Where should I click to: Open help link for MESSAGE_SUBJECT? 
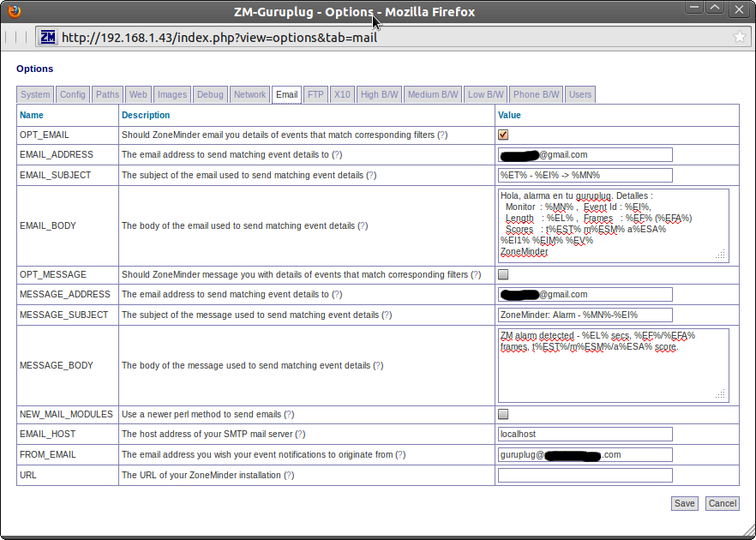[387, 315]
